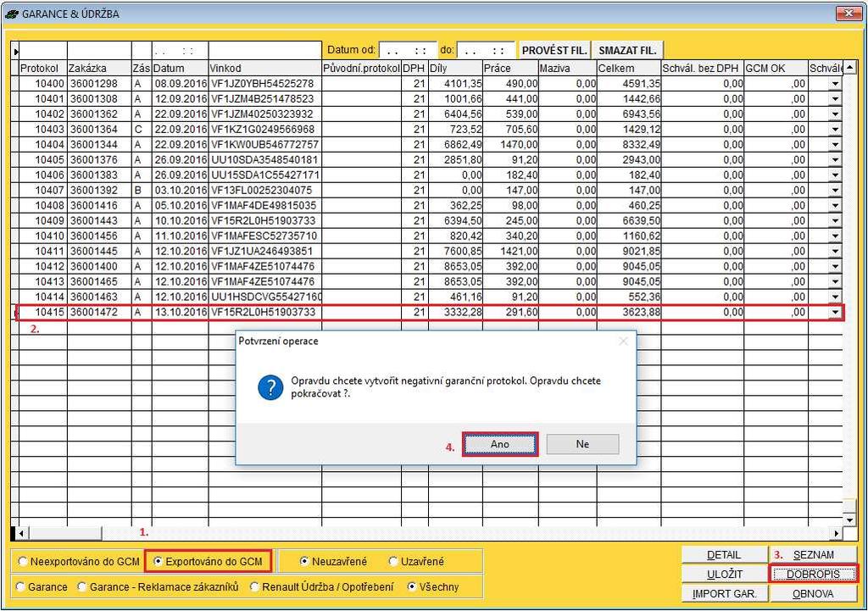Click VIN code VF1KW0UB546772757 cell
The width and height of the screenshot is (868, 611).
[265, 144]
